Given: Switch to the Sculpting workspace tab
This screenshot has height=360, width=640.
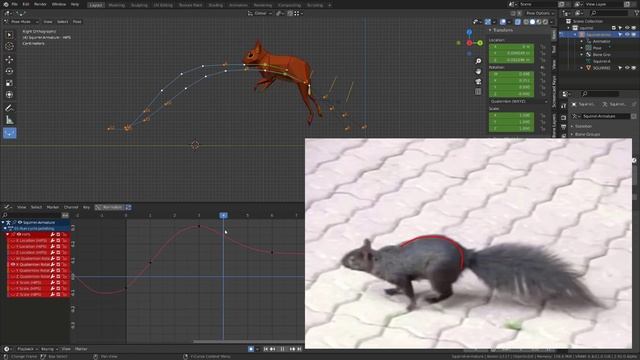Looking at the screenshot, I should (139, 5).
